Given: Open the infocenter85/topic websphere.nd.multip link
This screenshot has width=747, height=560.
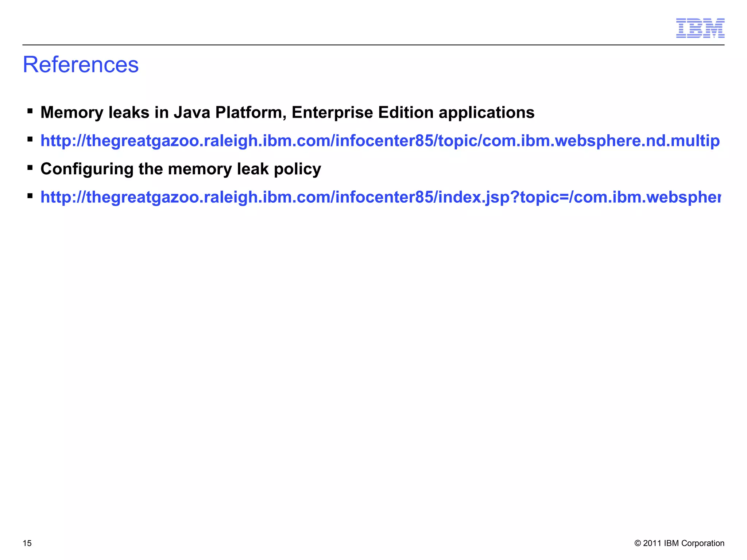Looking at the screenshot, I should pyautogui.click(x=380, y=141).
